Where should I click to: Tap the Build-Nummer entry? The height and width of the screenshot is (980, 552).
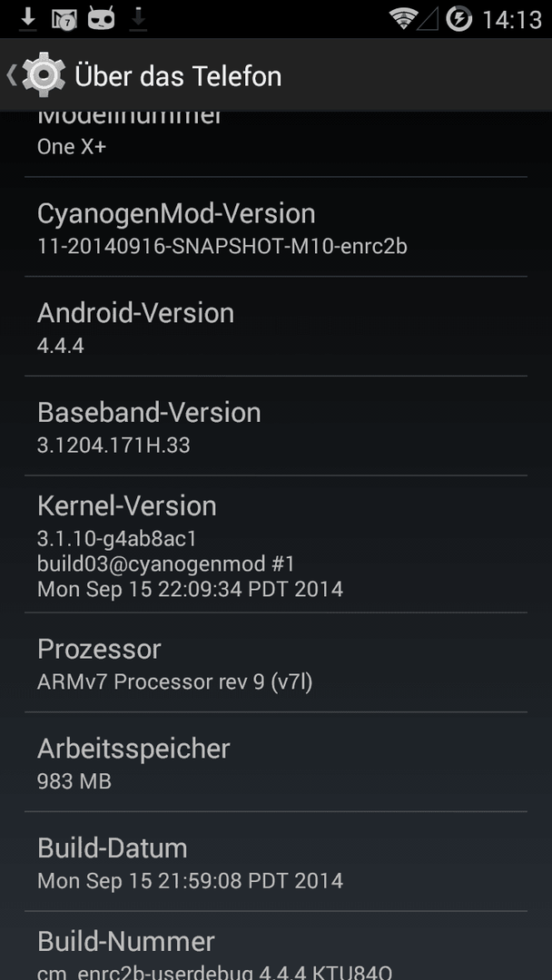click(276, 946)
